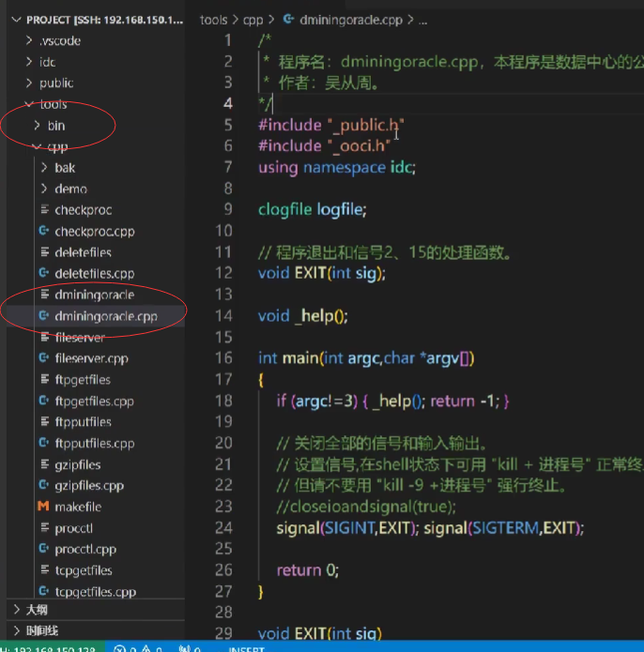Open errors and warnings indicator in status bar
This screenshot has width=644, height=652.
(138, 648)
